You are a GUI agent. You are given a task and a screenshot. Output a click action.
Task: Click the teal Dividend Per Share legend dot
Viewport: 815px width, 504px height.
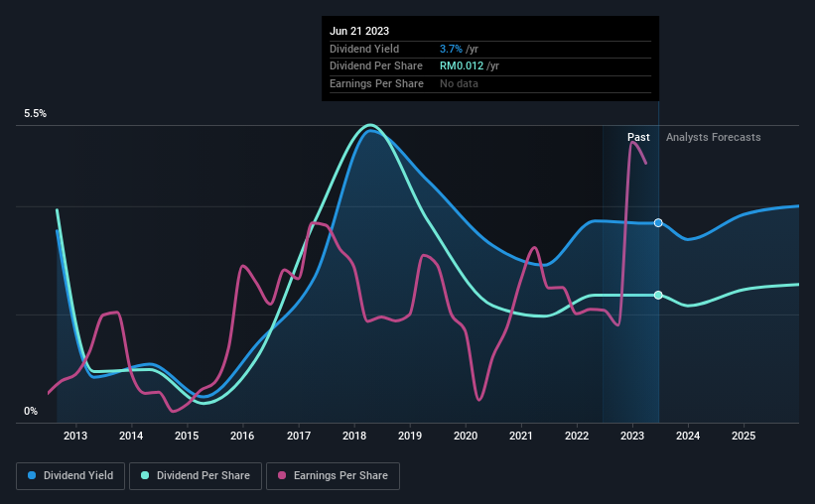(145, 475)
